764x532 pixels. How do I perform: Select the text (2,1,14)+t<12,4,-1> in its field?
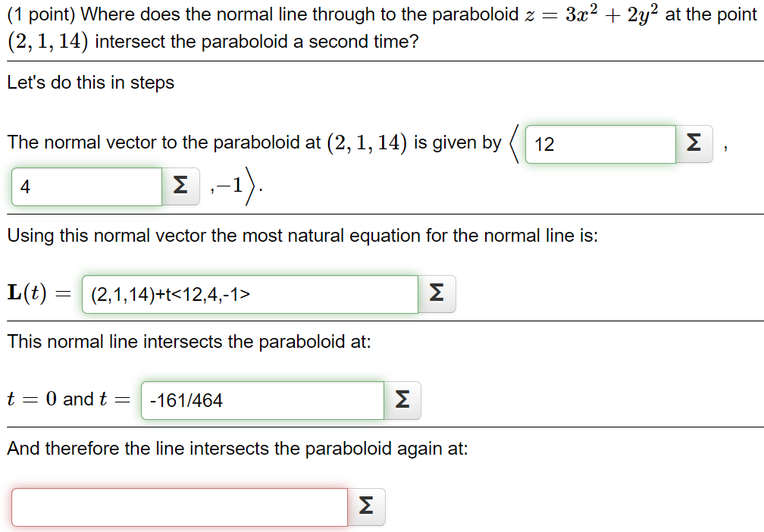pos(250,294)
